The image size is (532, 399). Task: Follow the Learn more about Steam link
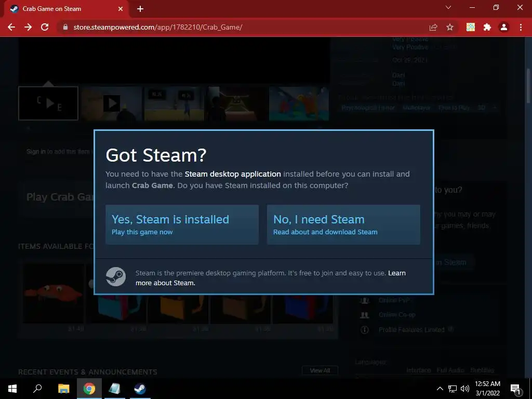[270, 278]
